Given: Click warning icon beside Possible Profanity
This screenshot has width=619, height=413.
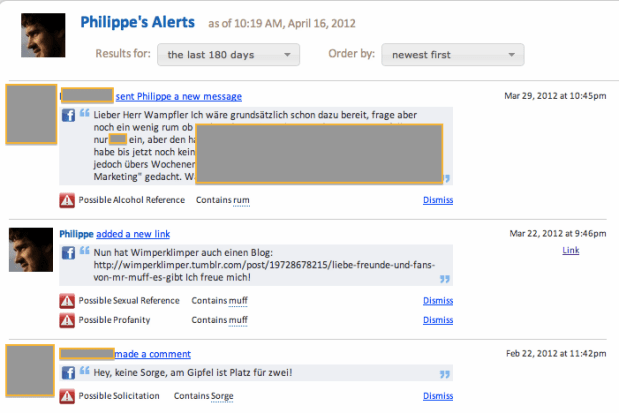Looking at the screenshot, I should coord(68,320).
